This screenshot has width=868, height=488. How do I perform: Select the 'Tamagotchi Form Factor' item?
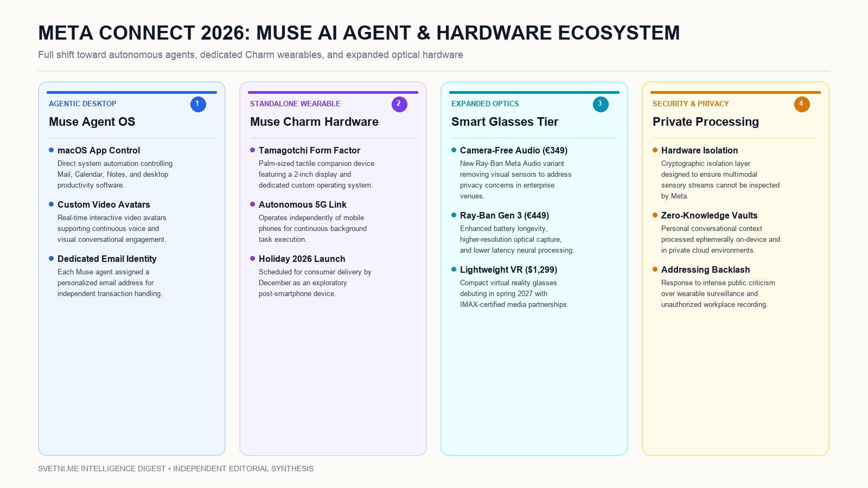(309, 150)
